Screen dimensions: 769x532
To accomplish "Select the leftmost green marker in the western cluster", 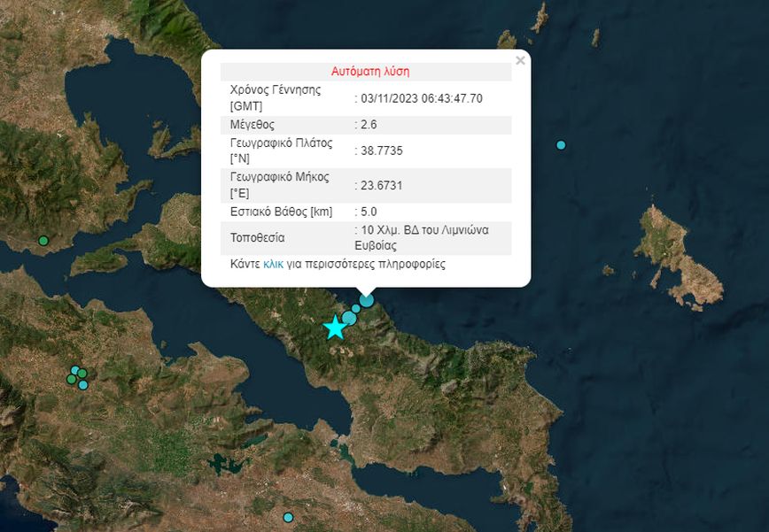I will [x=71, y=379].
